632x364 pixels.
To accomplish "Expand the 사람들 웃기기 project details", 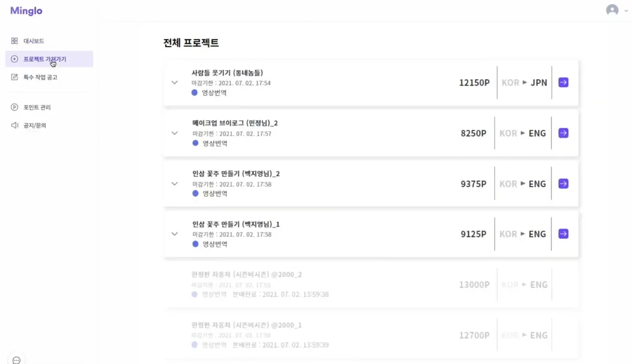I will (175, 82).
